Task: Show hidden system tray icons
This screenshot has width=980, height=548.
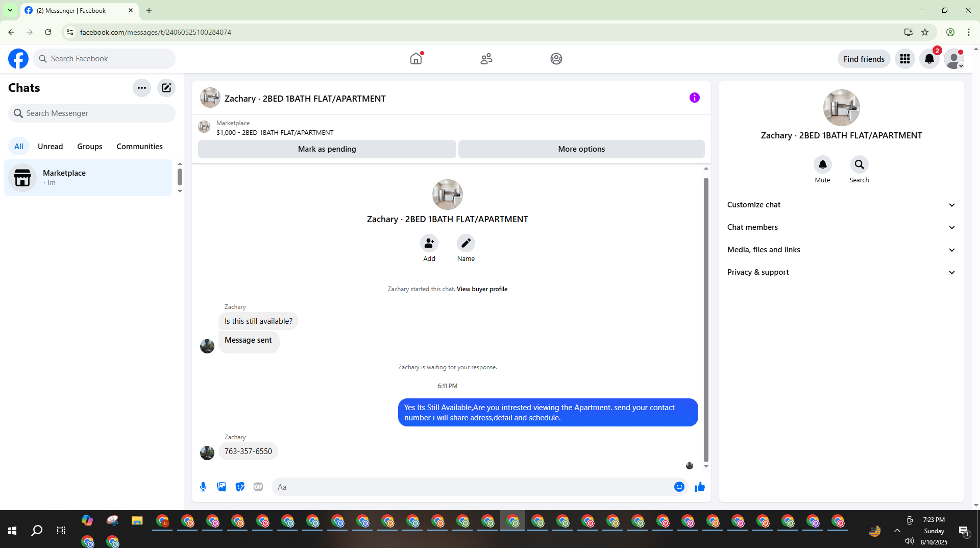Action: point(897,531)
